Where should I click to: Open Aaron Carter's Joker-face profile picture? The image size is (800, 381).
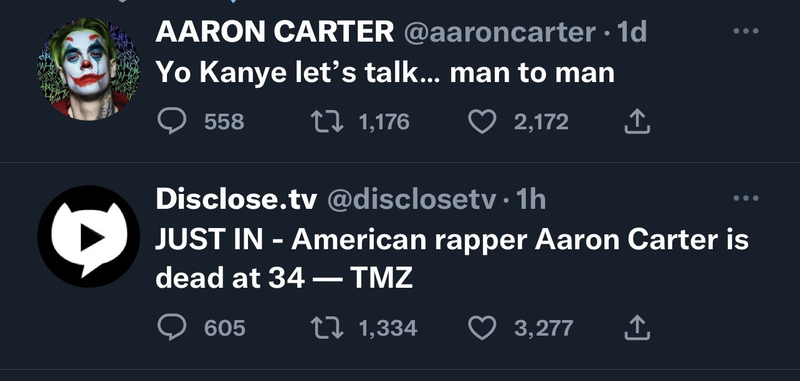[89, 69]
